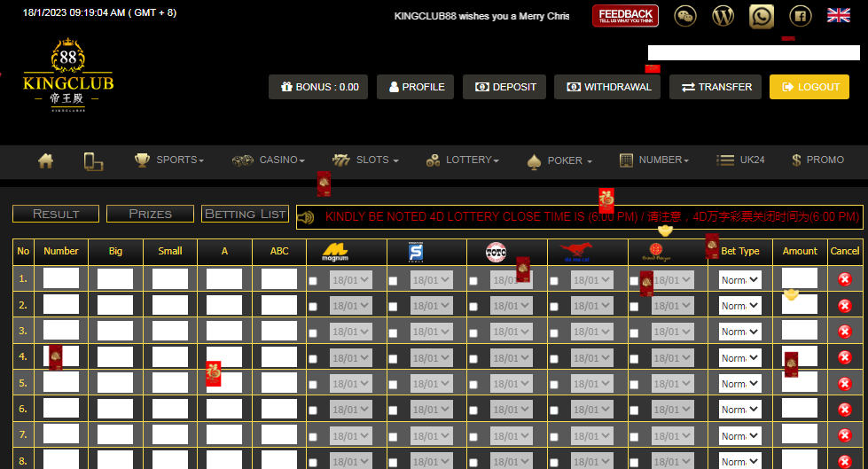Open the Facebook page icon
868x469 pixels.
coord(800,15)
